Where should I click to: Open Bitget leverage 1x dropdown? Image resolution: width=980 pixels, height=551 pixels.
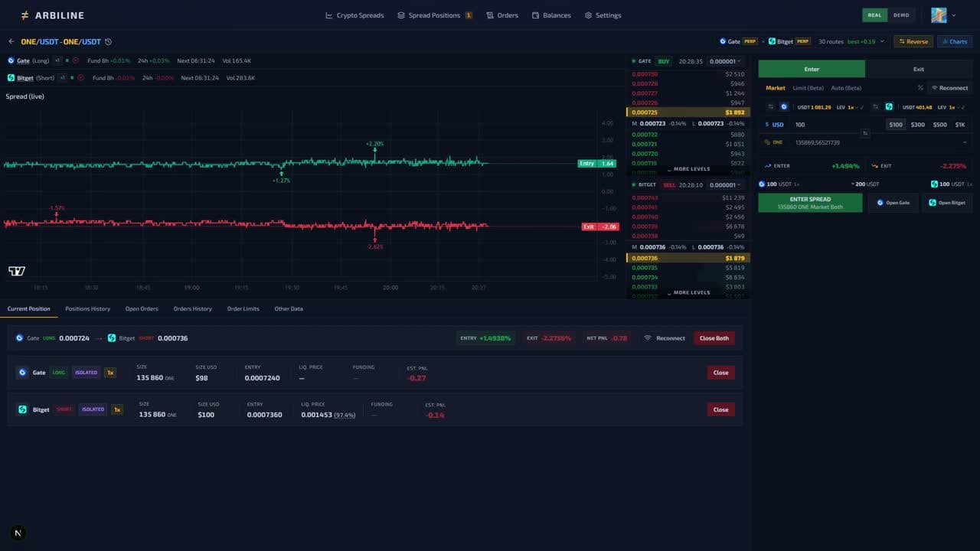[x=953, y=107]
